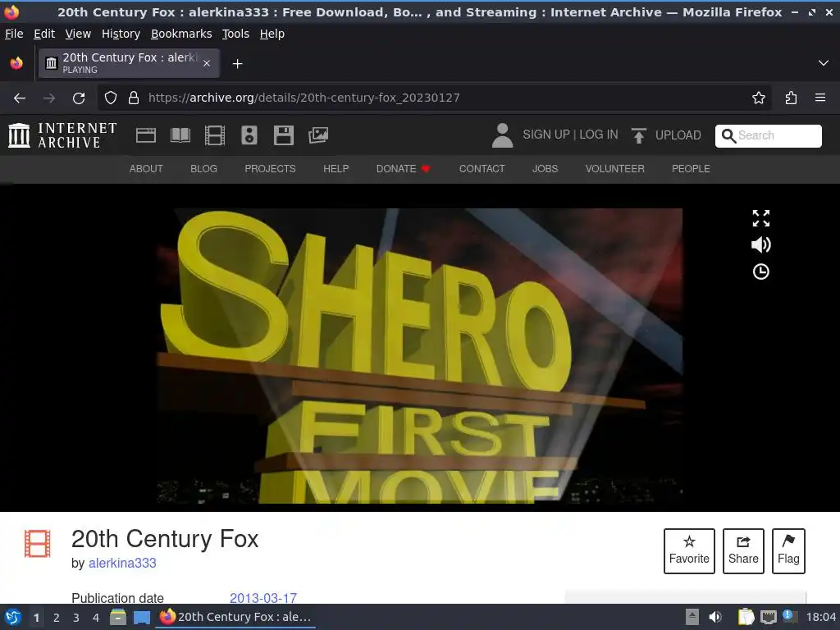Open a new browser tab
The height and width of the screenshot is (630, 840).
tap(237, 64)
